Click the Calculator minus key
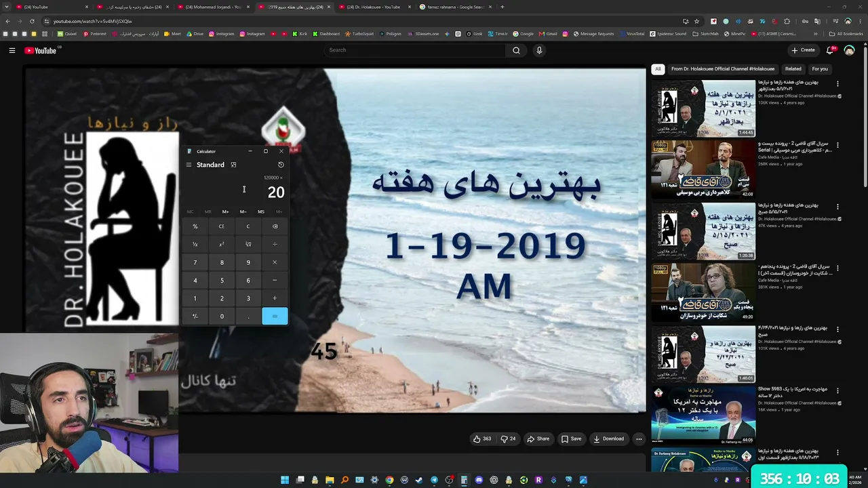Viewport: 868px width, 488px height. 275,280
